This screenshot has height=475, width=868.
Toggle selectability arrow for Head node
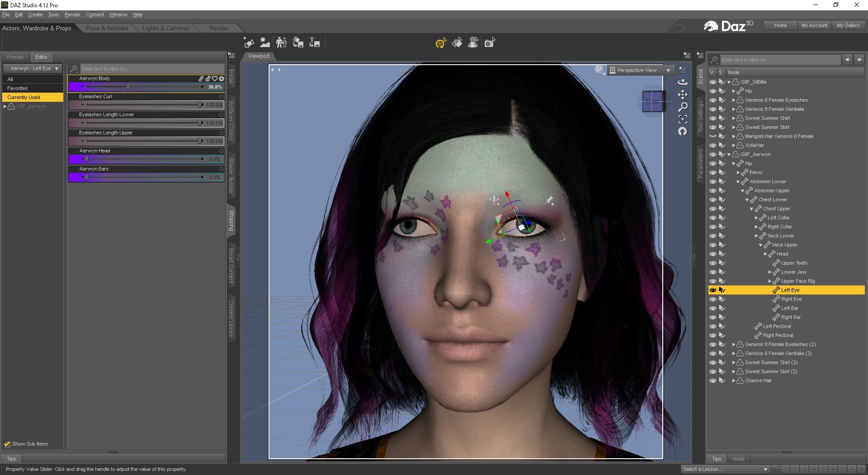(722, 254)
